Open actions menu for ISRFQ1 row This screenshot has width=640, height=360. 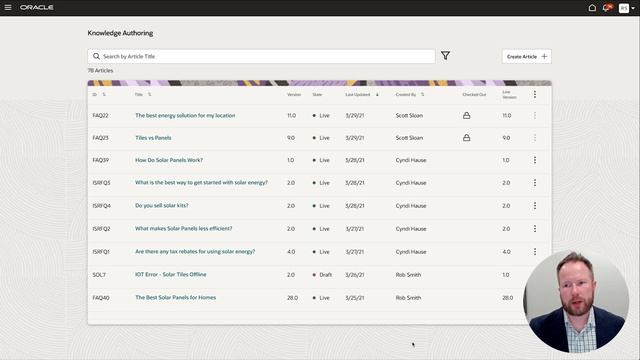[535, 251]
